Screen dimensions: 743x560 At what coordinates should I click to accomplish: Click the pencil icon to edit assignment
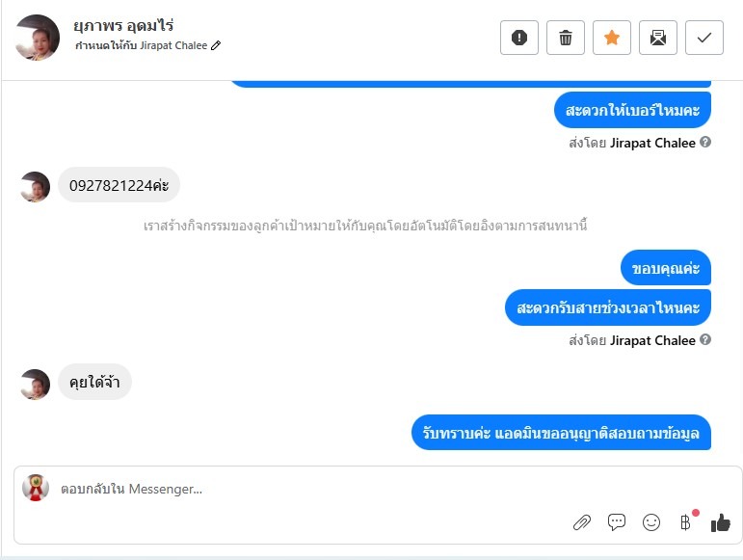(x=216, y=46)
